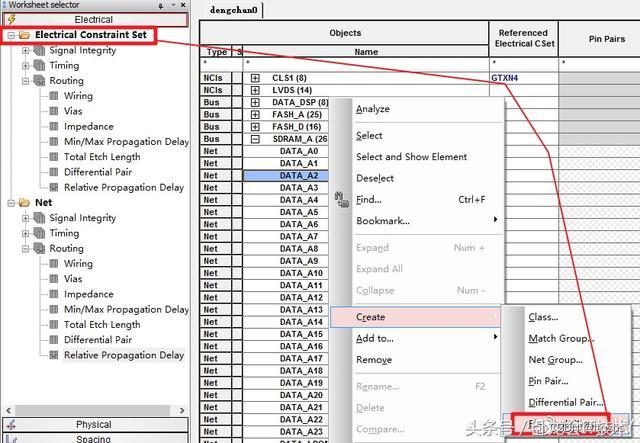Viewport: 640px width, 443px height.
Task: Collapse the SDRAM_A bus row
Action: pos(255,139)
